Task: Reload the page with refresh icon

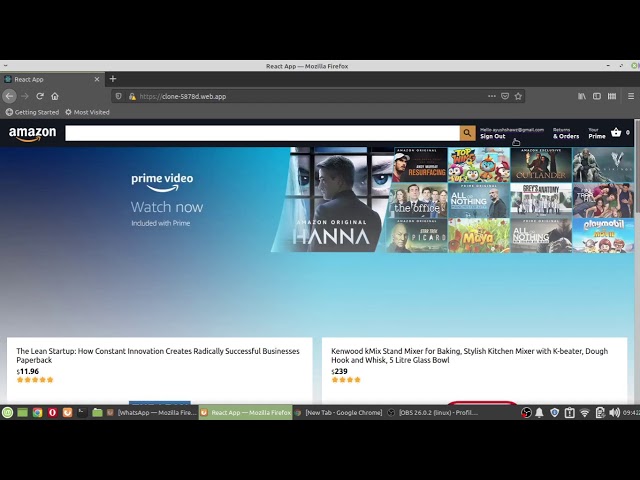Action: 40,96
